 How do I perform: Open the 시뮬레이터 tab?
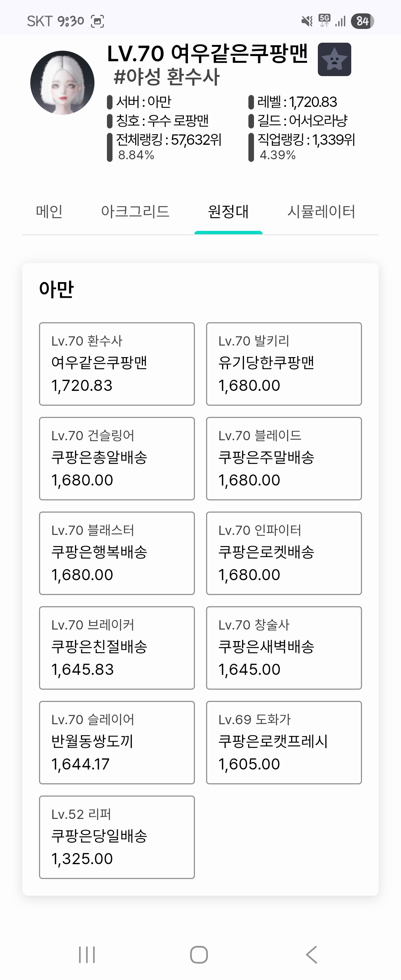[321, 212]
